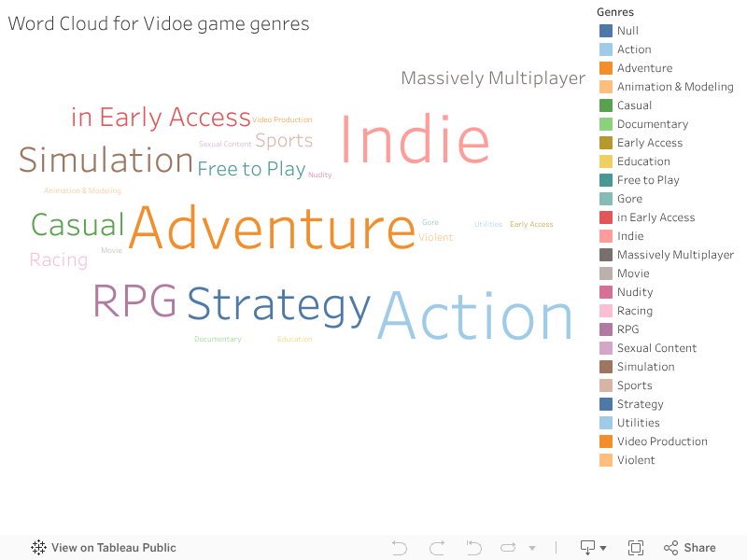This screenshot has height=560, width=747.
Task: Click 'Animation & Modeling' word in cloud
Action: pyautogui.click(x=82, y=190)
